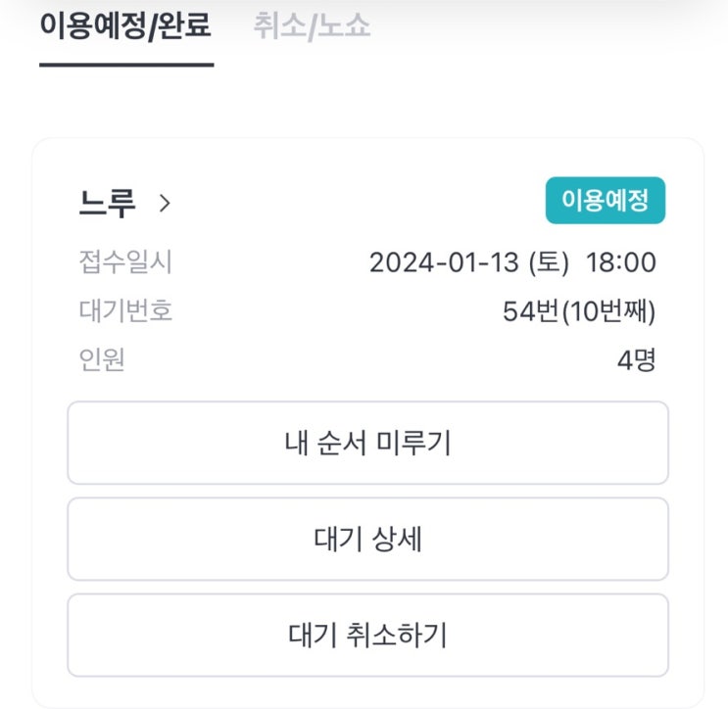Screen dimensions: 728x709
Task: Click empty header space right of 취소/노쇼
Action: click(549, 26)
